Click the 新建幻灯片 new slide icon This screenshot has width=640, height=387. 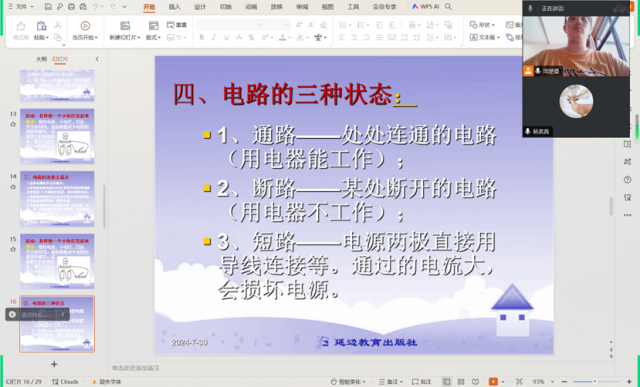coord(125,26)
